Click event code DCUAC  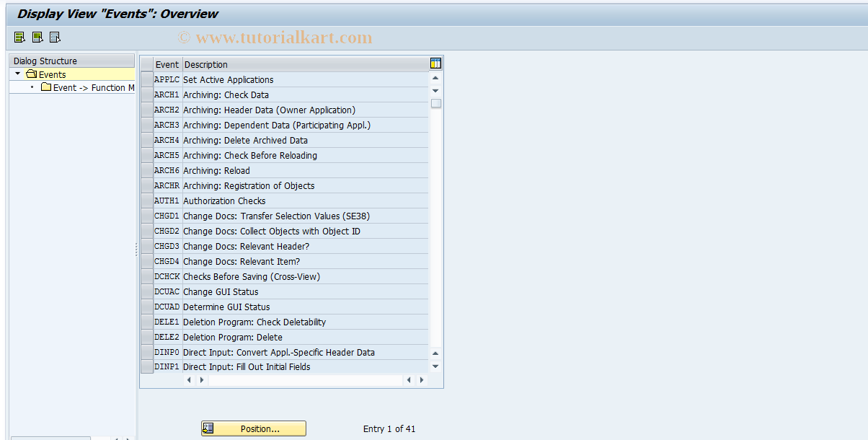tap(167, 291)
